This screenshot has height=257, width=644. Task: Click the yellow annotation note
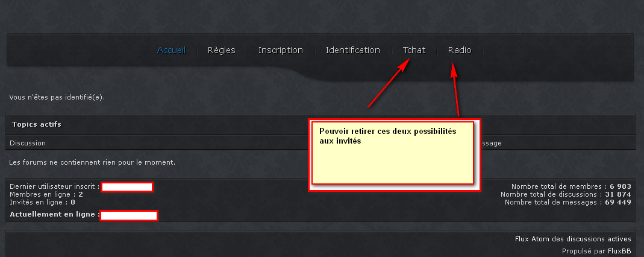[394, 156]
